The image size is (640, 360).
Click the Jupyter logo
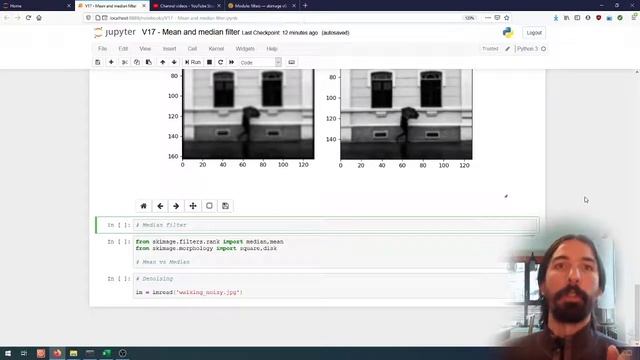[x=115, y=32]
